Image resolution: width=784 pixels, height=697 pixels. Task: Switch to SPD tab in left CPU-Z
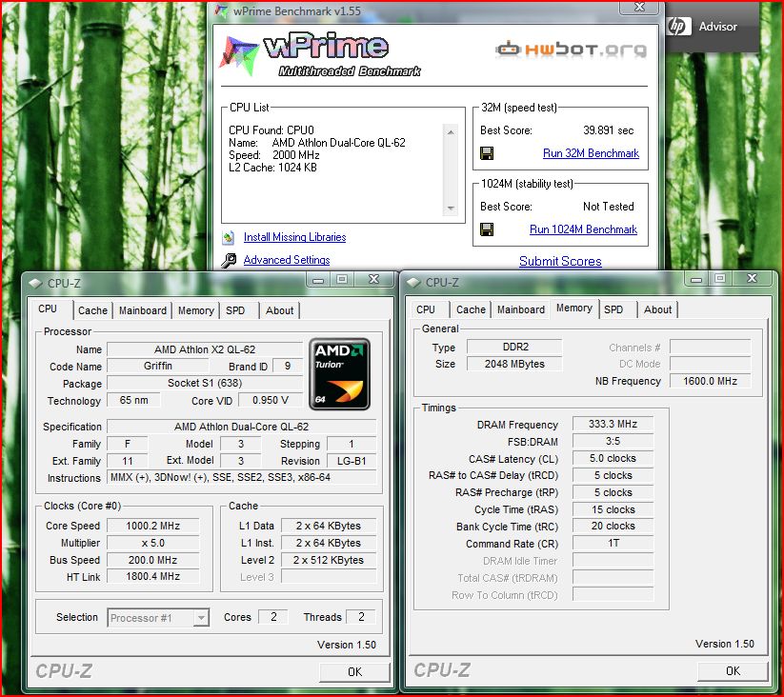[x=235, y=310]
